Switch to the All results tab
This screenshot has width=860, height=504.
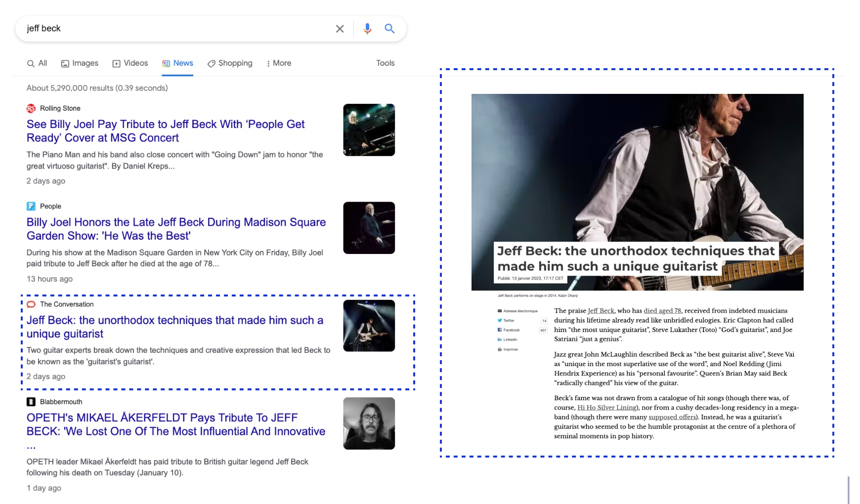(x=37, y=63)
